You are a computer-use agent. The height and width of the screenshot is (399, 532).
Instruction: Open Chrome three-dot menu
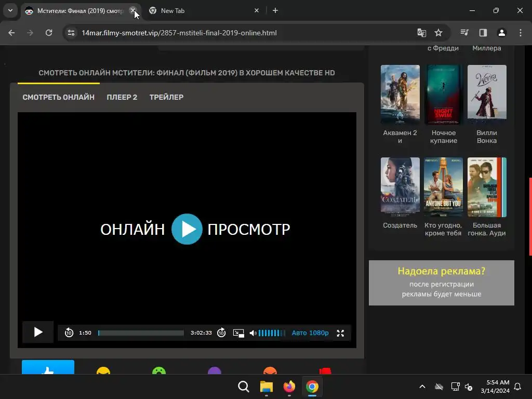521,33
